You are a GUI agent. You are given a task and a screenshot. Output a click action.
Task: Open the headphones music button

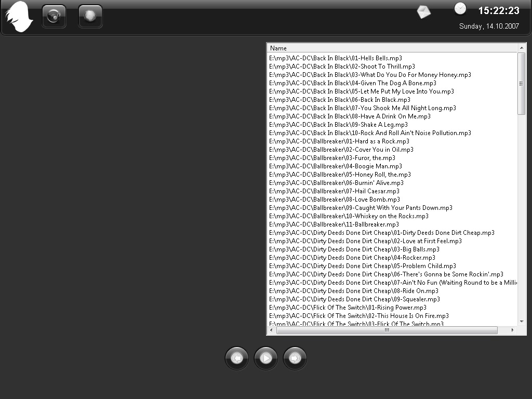click(x=54, y=16)
